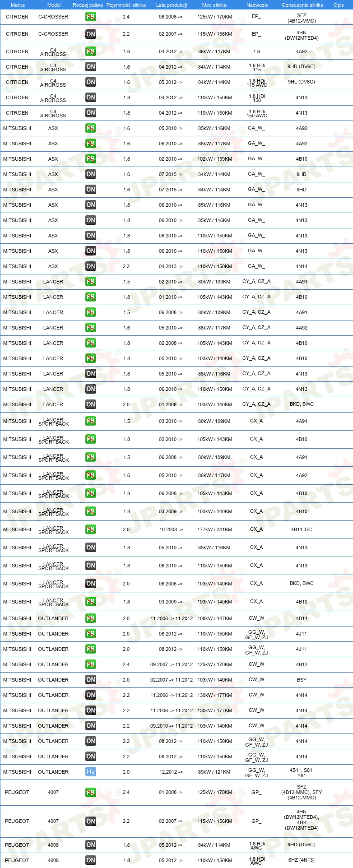353x868 pixels.
Task: Click petrol icon for Lancer Sportback 4B11 T/C
Action: (90, 529)
